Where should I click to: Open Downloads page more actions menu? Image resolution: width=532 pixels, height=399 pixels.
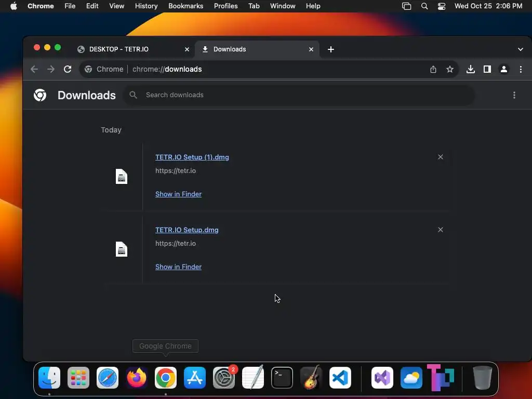tap(514, 95)
